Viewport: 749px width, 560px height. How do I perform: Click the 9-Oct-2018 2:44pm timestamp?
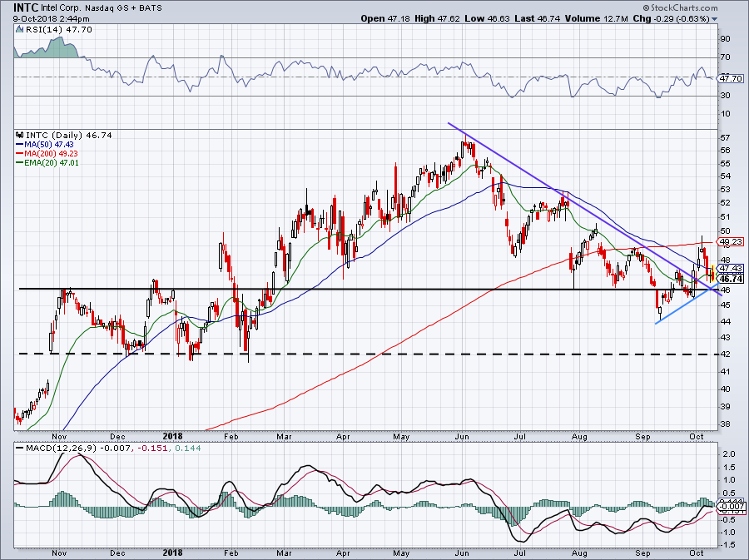51,19
